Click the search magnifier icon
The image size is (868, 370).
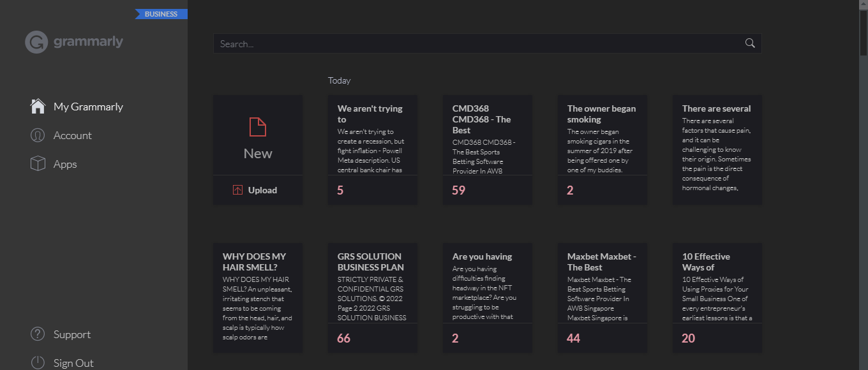coord(750,43)
